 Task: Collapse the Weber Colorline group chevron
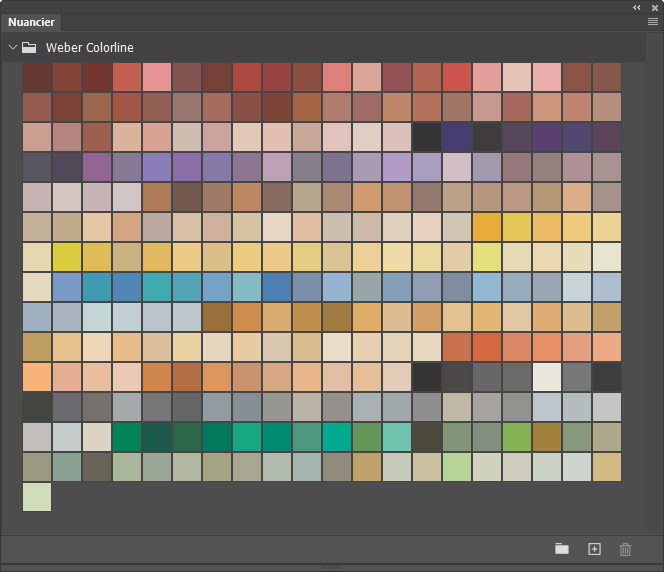click(x=13, y=47)
